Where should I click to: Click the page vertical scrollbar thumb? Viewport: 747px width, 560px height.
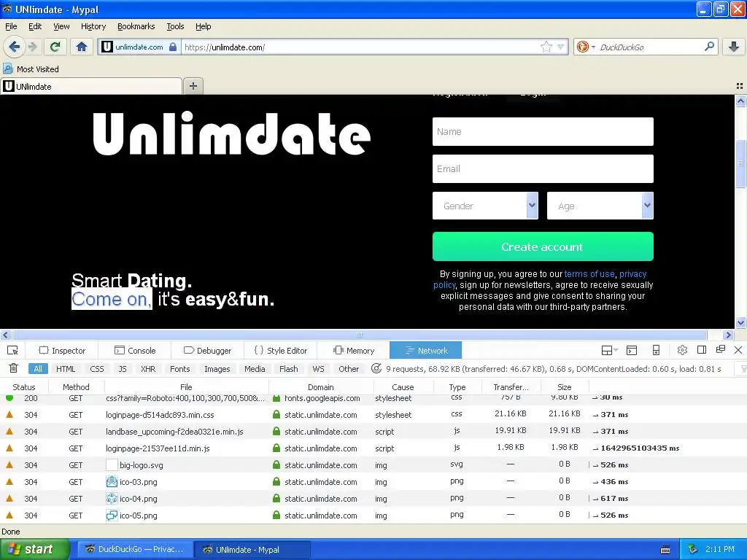[740, 163]
